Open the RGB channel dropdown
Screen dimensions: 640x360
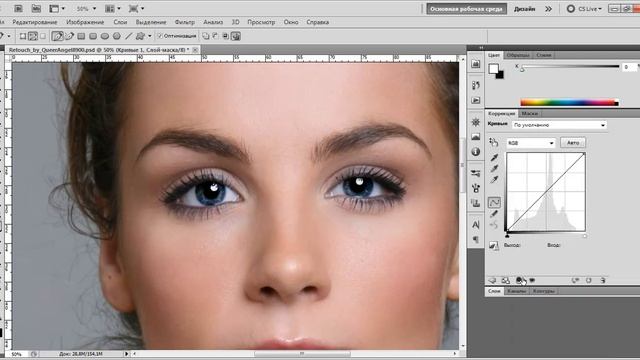click(531, 143)
